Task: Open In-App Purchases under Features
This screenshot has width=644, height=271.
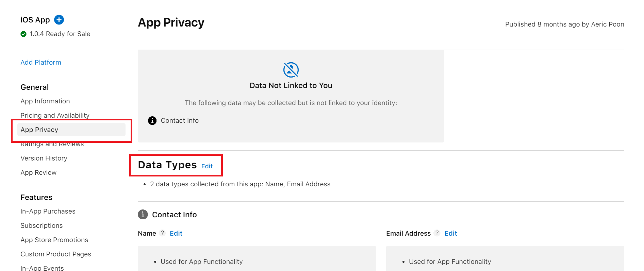Action: pyautogui.click(x=48, y=211)
